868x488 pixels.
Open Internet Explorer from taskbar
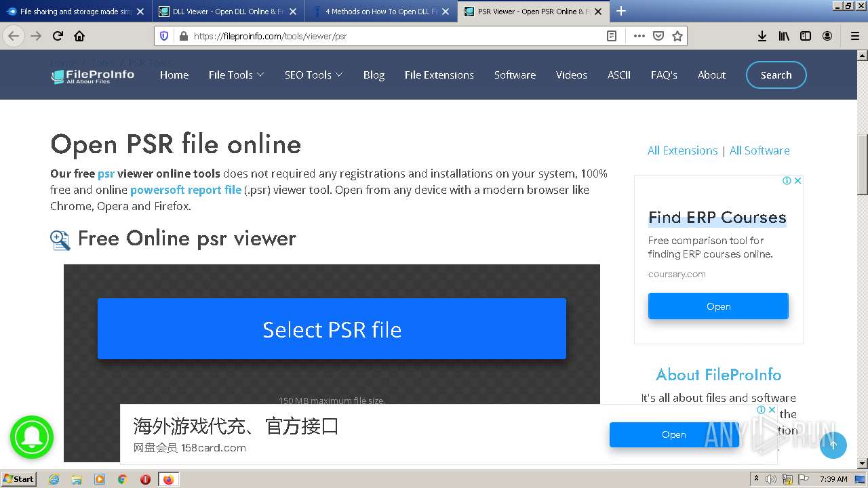[54, 479]
